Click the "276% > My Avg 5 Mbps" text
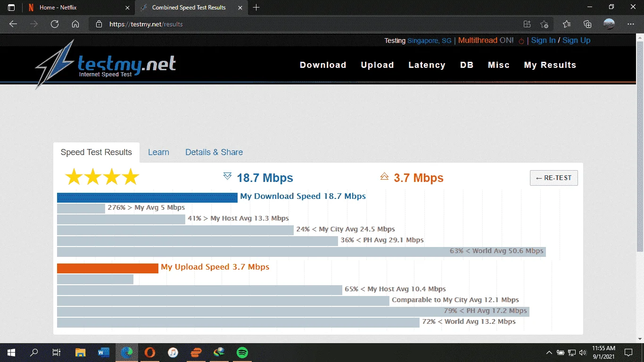 pos(146,207)
